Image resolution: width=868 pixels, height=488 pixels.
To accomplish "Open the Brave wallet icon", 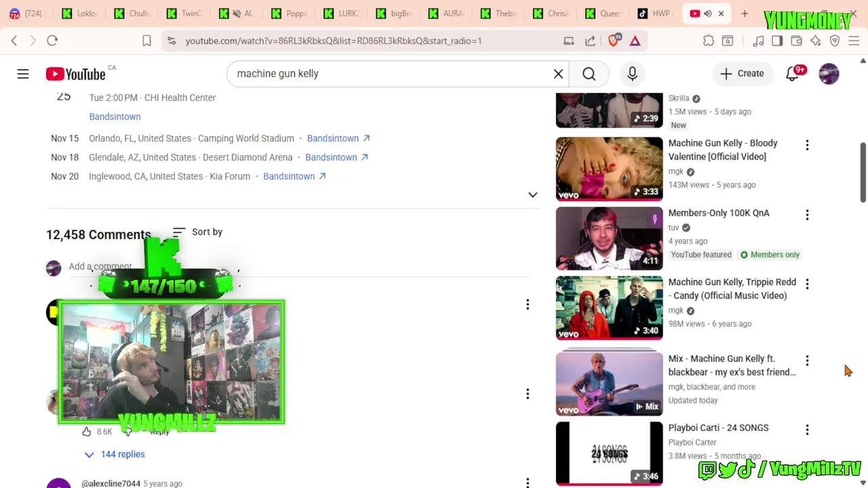I will [796, 41].
